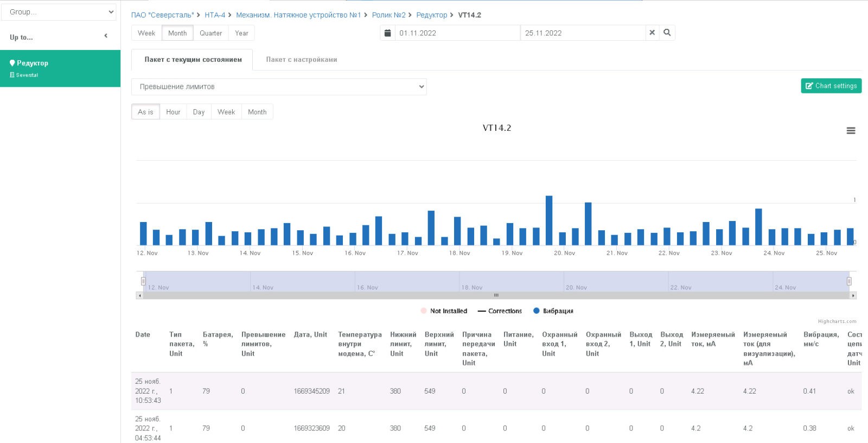Collapse sidebar using the left chevron
This screenshot has width=868, height=443.
coord(106,36)
